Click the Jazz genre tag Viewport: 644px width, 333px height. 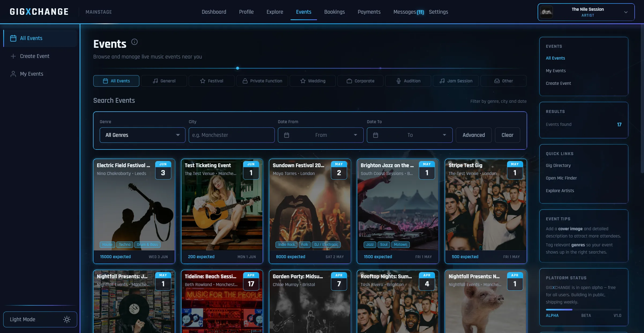pos(370,244)
